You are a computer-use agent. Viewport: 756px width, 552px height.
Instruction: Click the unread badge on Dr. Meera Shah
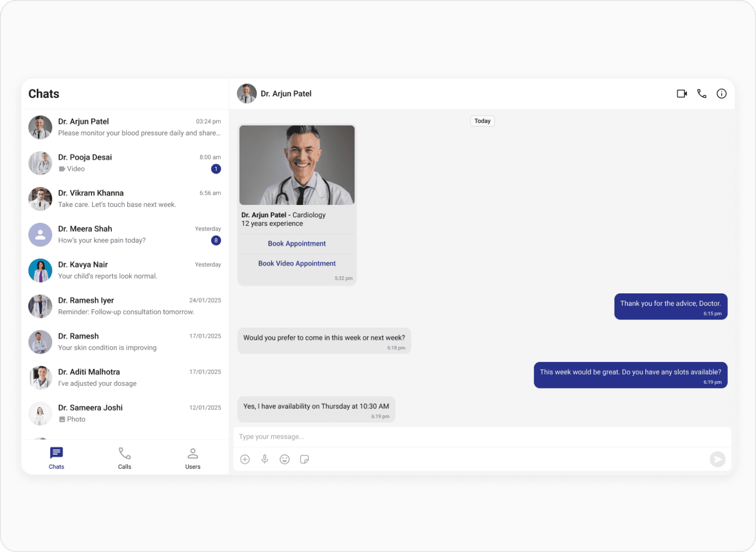tap(216, 240)
